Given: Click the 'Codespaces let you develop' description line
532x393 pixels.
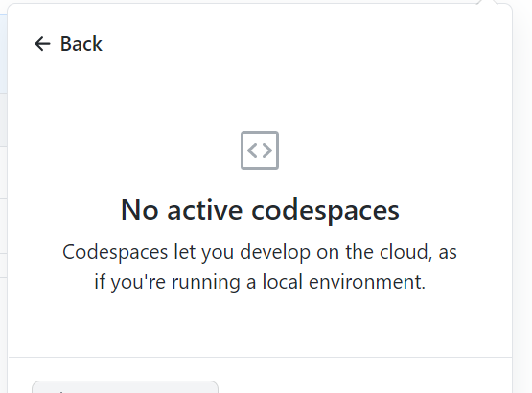Looking at the screenshot, I should (260, 252).
